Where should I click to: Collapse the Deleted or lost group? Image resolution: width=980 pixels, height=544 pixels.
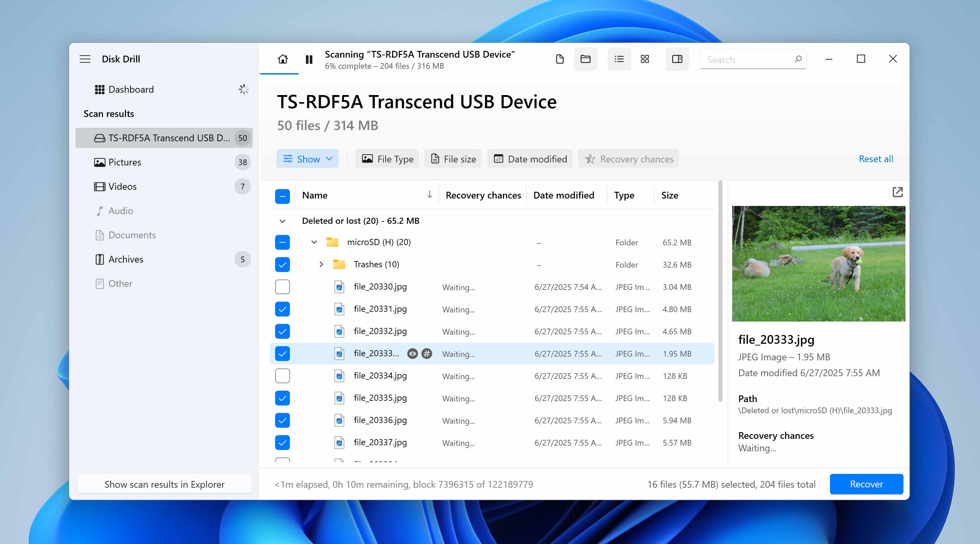click(282, 221)
